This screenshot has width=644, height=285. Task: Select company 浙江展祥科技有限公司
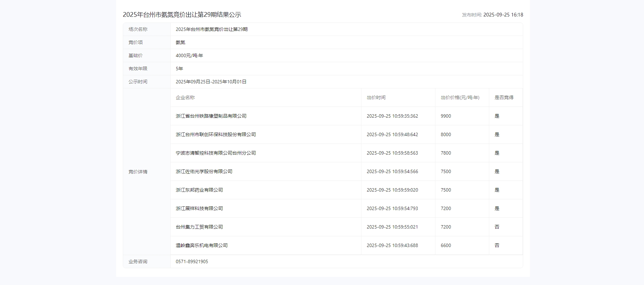point(199,208)
